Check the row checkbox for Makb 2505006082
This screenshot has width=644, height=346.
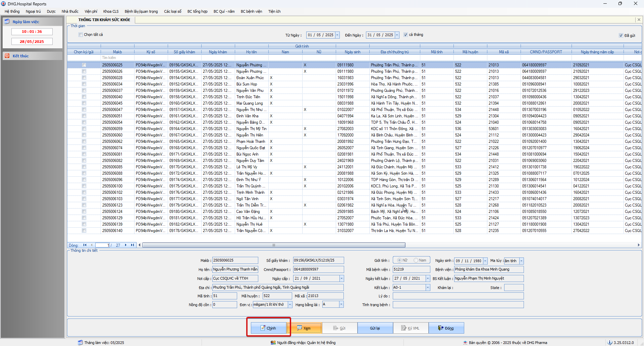coord(84,161)
